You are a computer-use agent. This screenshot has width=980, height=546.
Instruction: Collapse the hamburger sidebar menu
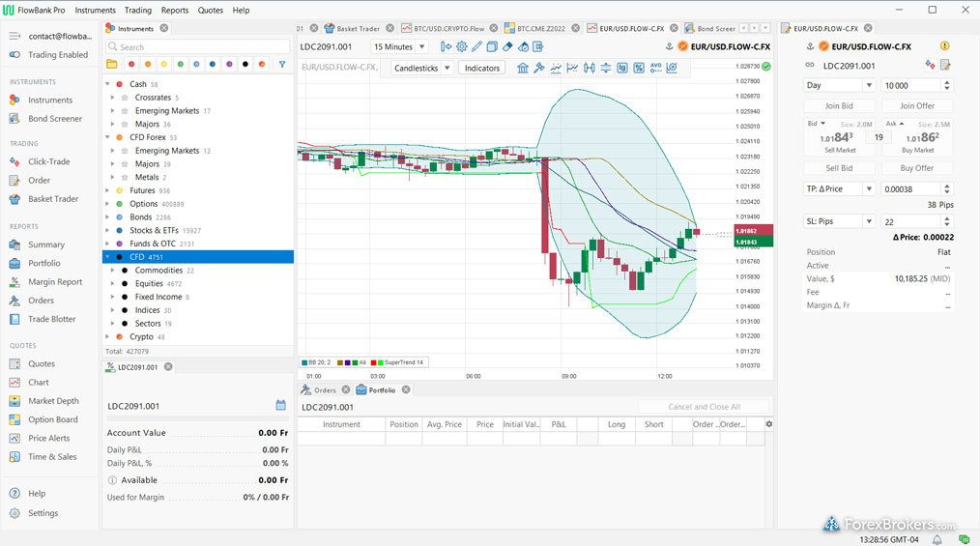(15, 36)
